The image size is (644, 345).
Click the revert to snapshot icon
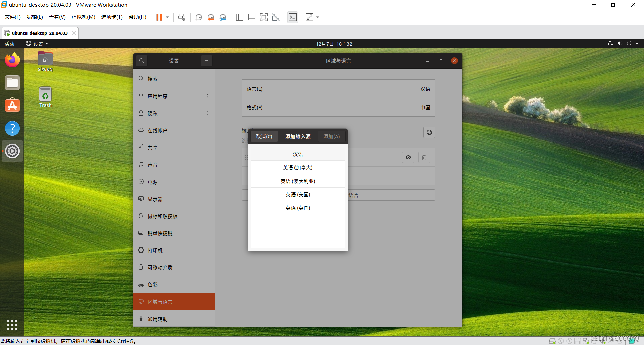coord(211,17)
